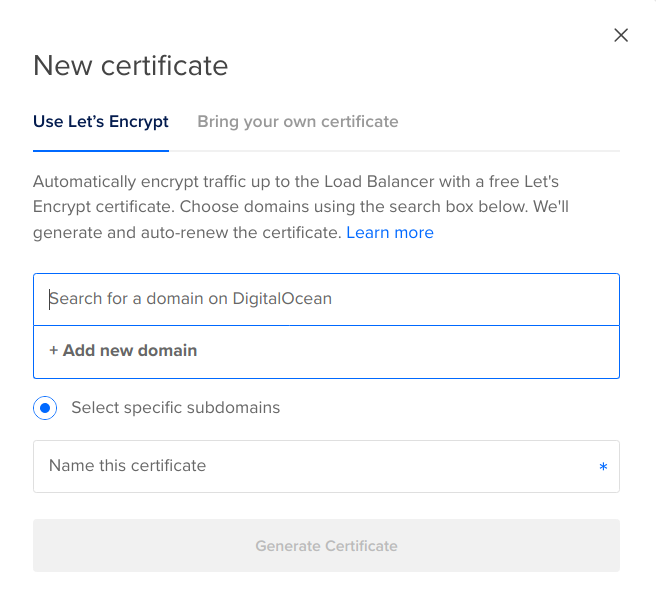Switch to the Use Let's Encrypt tab
Viewport: 656px width, 605px height.
[x=101, y=122]
